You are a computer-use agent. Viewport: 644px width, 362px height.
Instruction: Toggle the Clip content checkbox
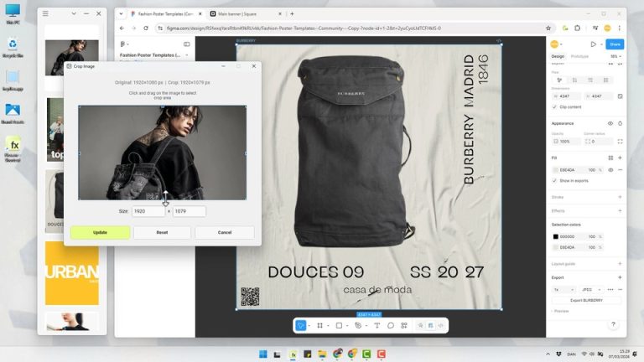[555, 107]
